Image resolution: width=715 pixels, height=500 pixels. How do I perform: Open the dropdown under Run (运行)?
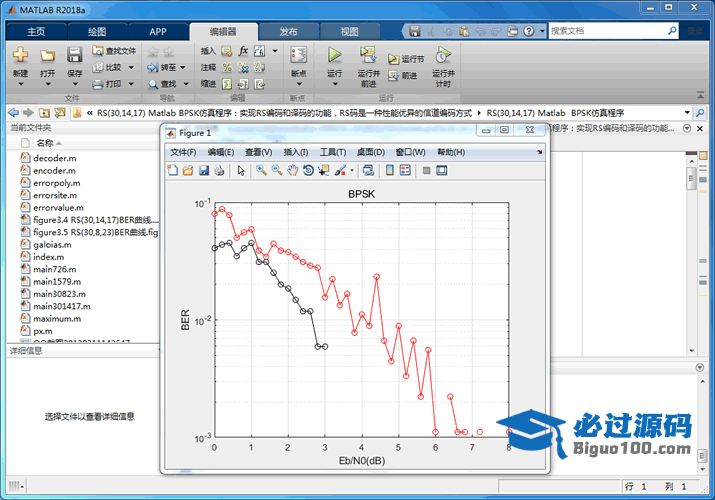(335, 84)
